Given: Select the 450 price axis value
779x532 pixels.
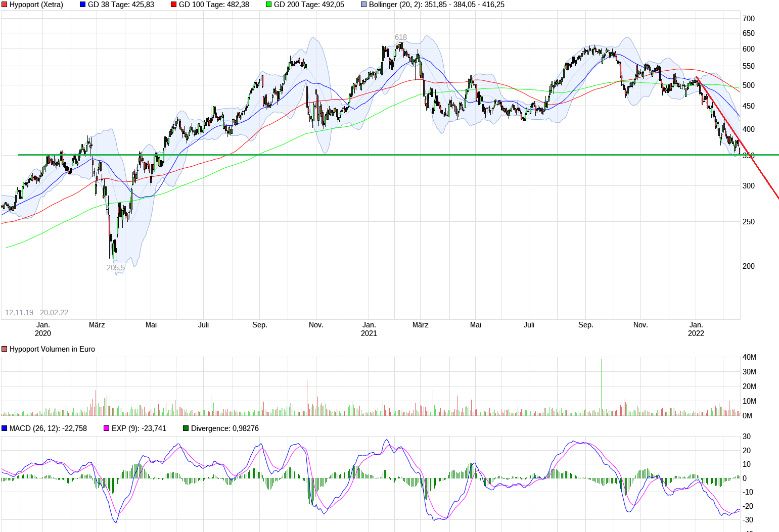Looking at the screenshot, I should coord(749,106).
